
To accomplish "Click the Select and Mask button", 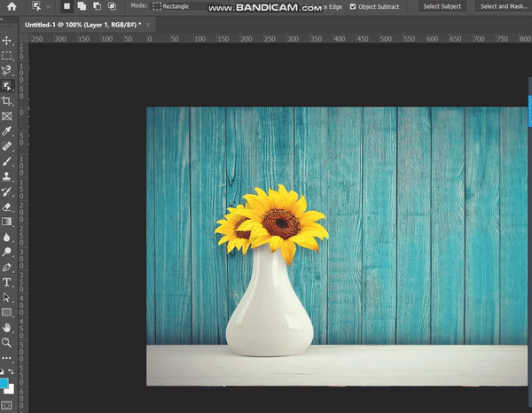I will [x=503, y=6].
